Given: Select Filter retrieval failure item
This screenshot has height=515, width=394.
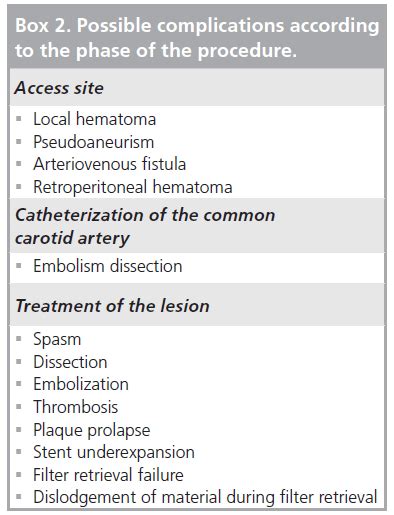Looking at the screenshot, I should pyautogui.click(x=108, y=475).
